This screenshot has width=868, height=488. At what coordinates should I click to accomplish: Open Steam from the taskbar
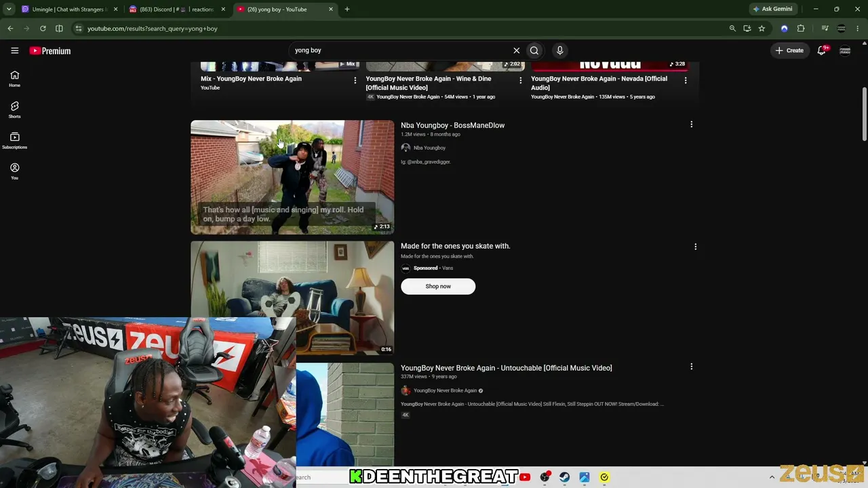point(564,477)
